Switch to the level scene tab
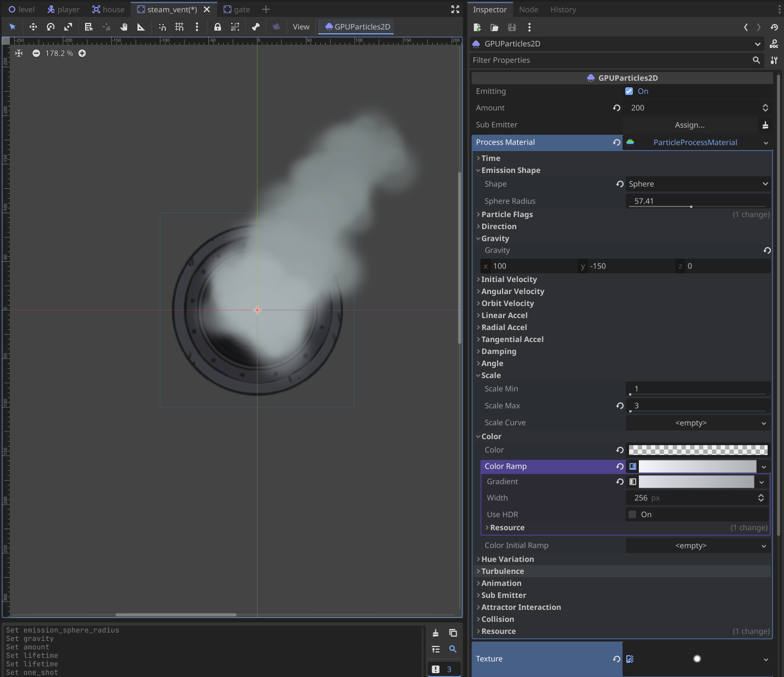The width and height of the screenshot is (784, 677). (21, 9)
